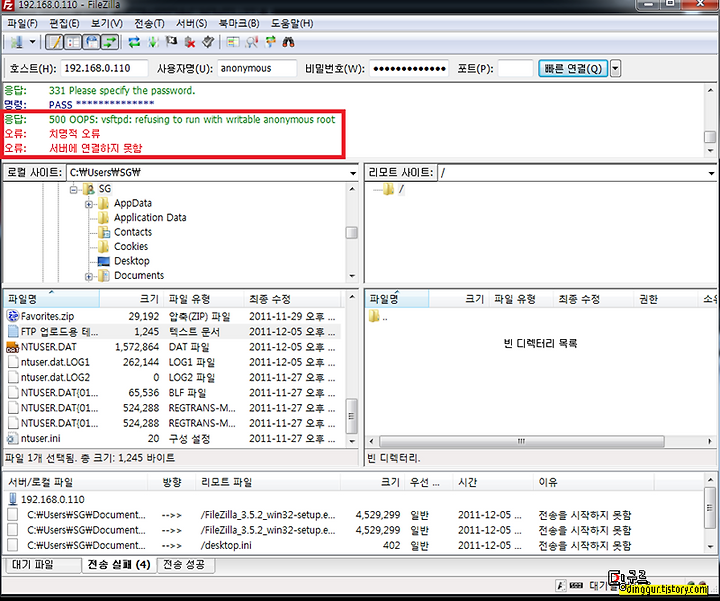This screenshot has width=720, height=601.
Task: Open the 전송(T) menu
Action: pos(149,23)
